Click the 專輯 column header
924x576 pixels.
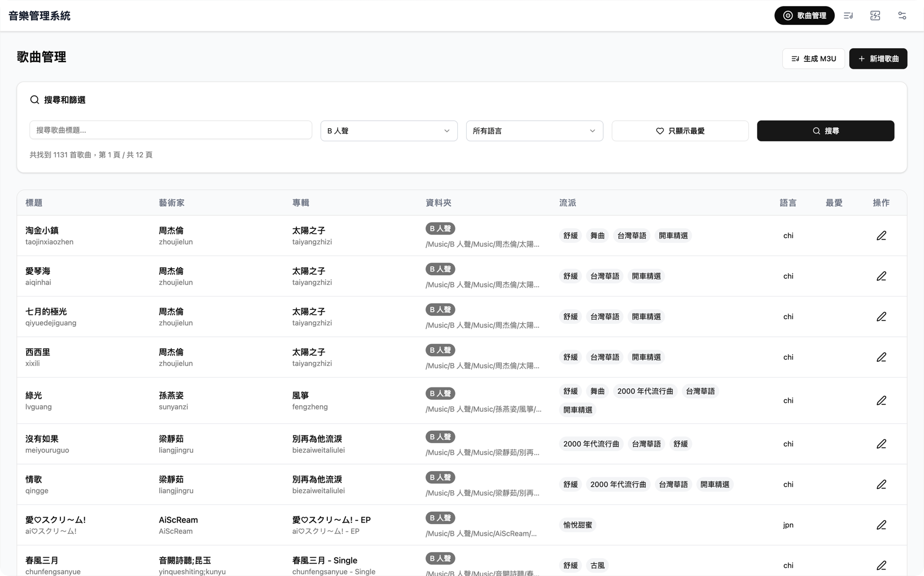point(301,203)
